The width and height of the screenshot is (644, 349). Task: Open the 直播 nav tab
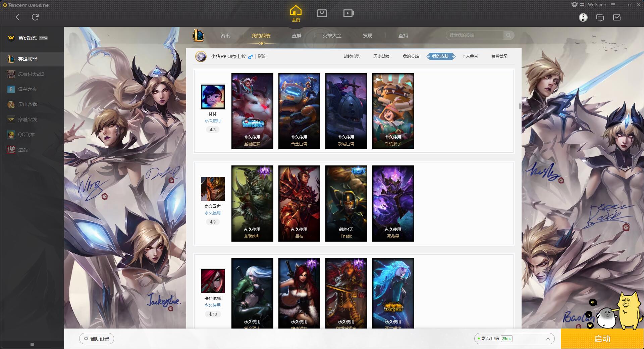pos(297,36)
